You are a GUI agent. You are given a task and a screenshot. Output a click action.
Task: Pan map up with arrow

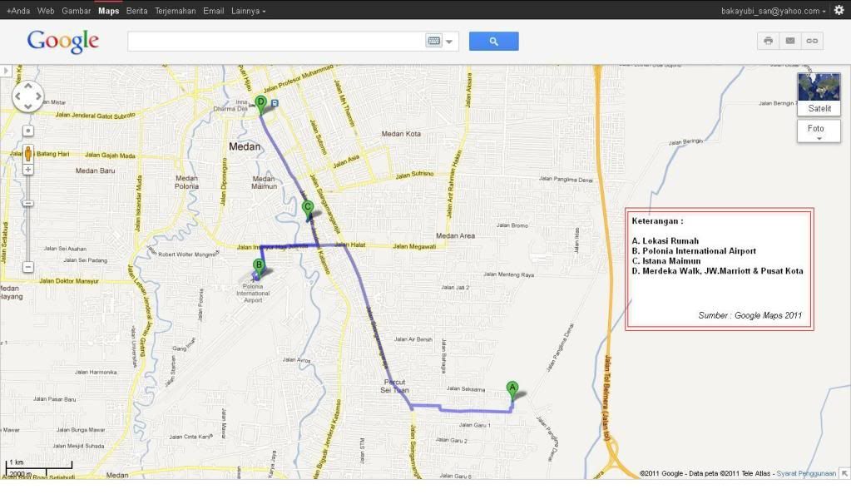pyautogui.click(x=27, y=86)
